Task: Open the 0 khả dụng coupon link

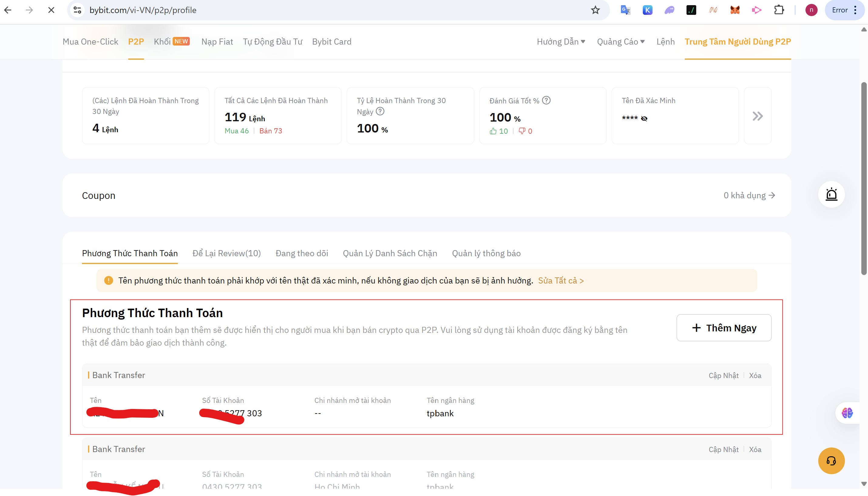Action: click(x=749, y=195)
